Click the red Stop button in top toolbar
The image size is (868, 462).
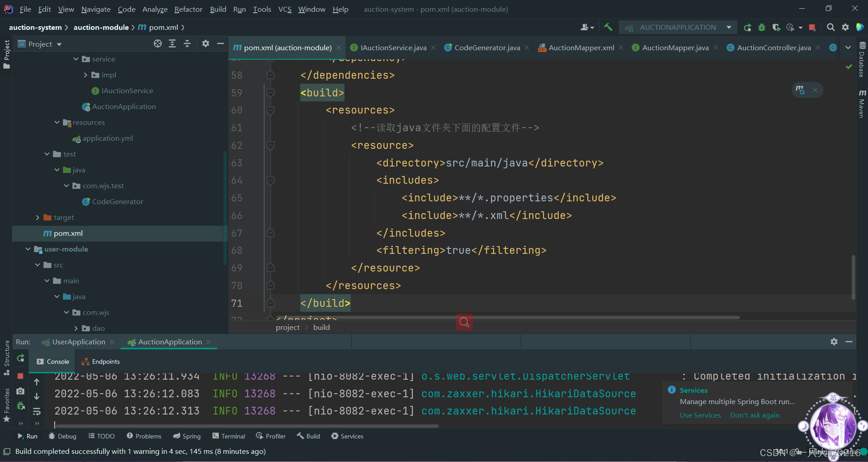click(812, 28)
